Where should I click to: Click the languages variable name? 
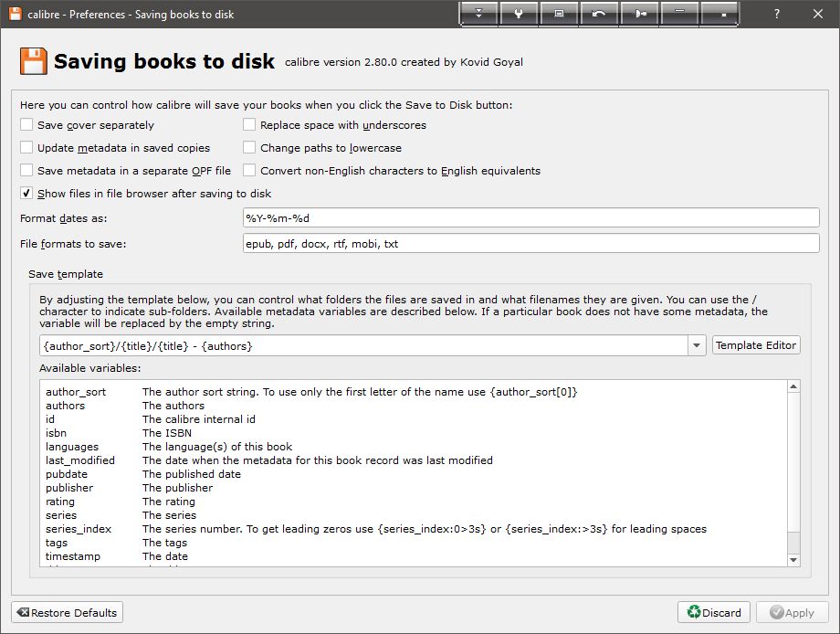click(72, 447)
